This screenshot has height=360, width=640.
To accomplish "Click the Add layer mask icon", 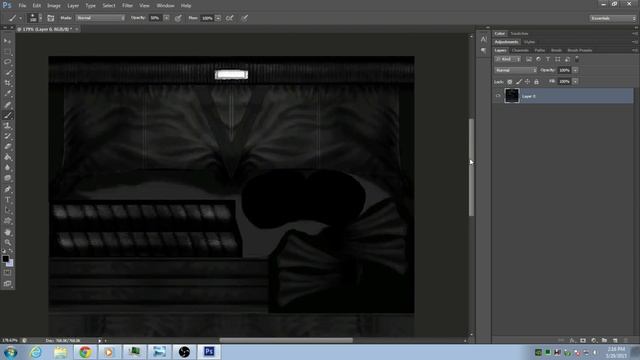I will click(583, 340).
